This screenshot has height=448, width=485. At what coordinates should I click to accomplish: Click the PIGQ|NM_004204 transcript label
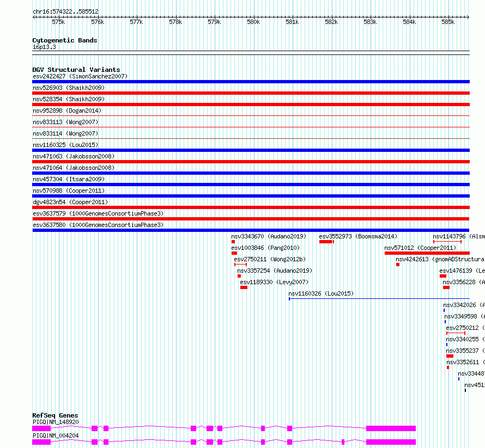pos(56,435)
